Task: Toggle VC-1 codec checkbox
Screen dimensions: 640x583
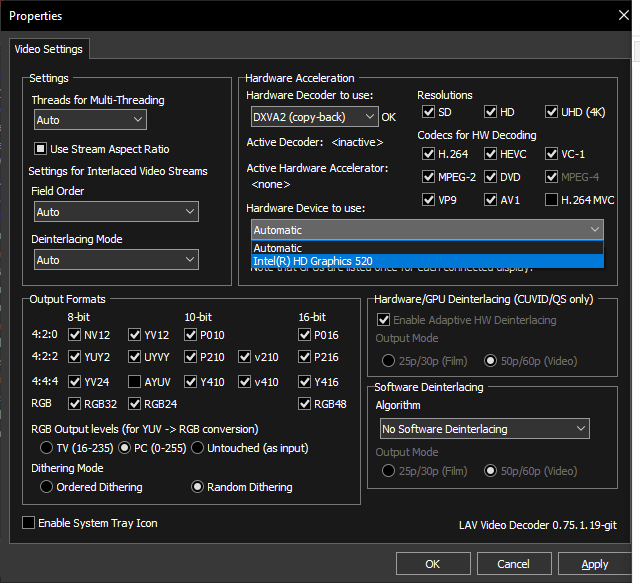Action: coord(551,154)
